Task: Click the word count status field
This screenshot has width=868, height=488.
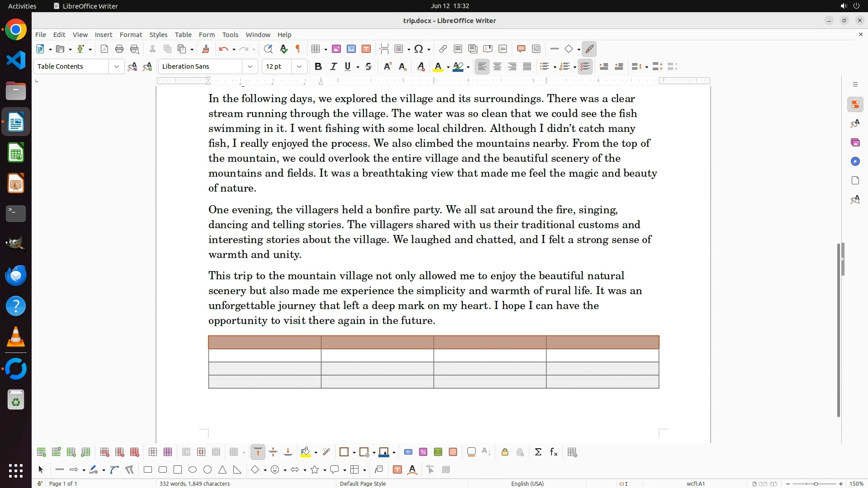Action: (194, 483)
